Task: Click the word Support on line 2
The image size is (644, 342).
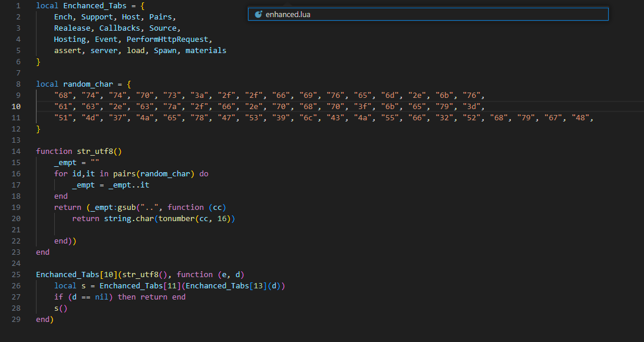Action: click(97, 17)
